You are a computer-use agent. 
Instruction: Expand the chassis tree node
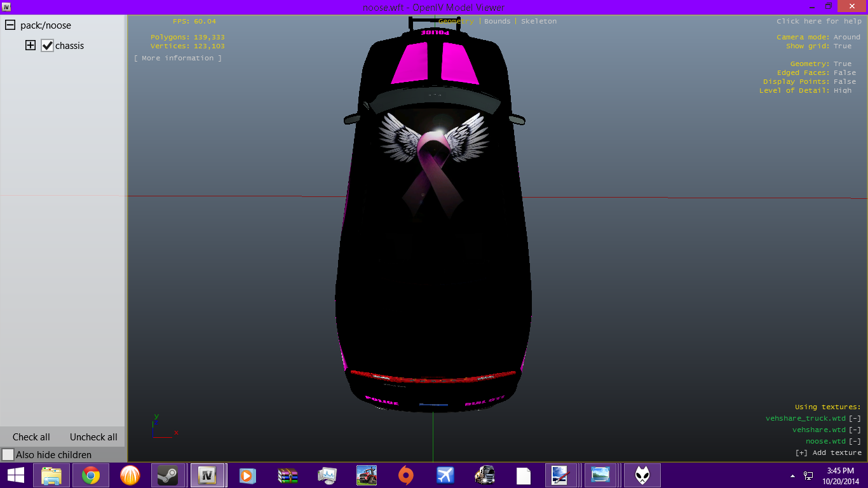[x=30, y=46]
